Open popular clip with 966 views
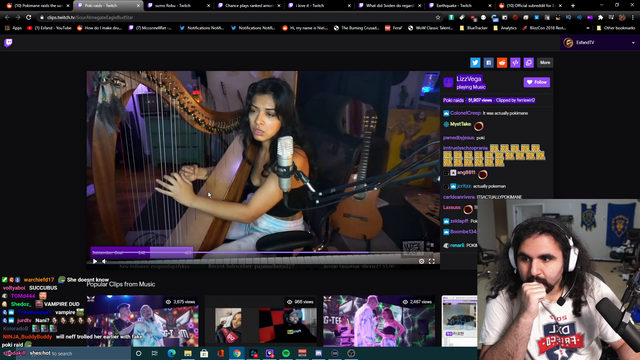 (261, 321)
